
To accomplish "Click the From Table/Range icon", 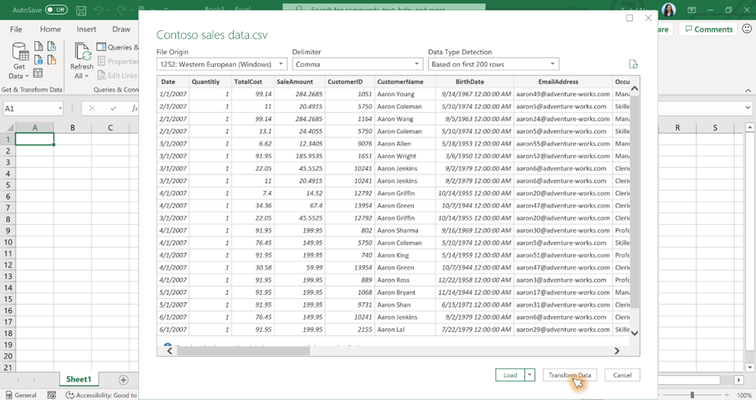I will [x=38, y=73].
